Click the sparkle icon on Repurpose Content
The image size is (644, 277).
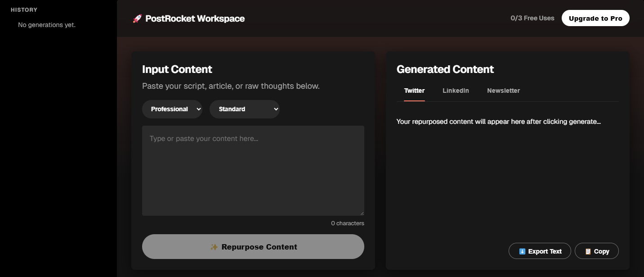(214, 247)
